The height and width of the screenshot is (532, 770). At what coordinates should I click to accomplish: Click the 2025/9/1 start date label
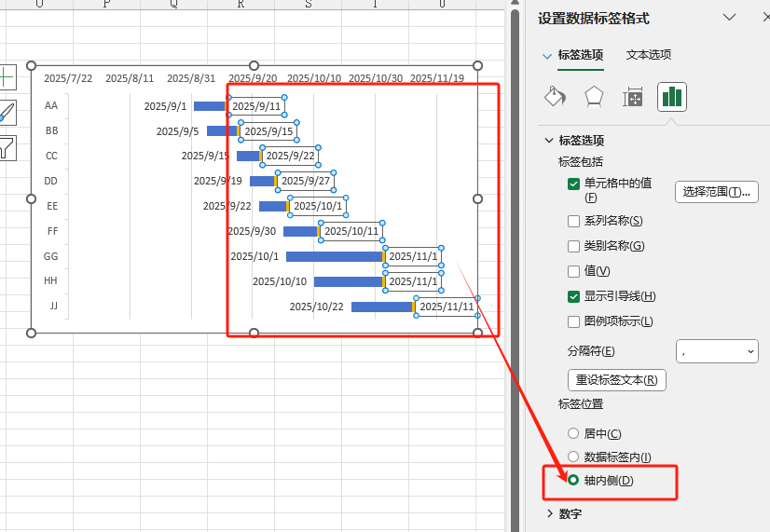(x=166, y=106)
